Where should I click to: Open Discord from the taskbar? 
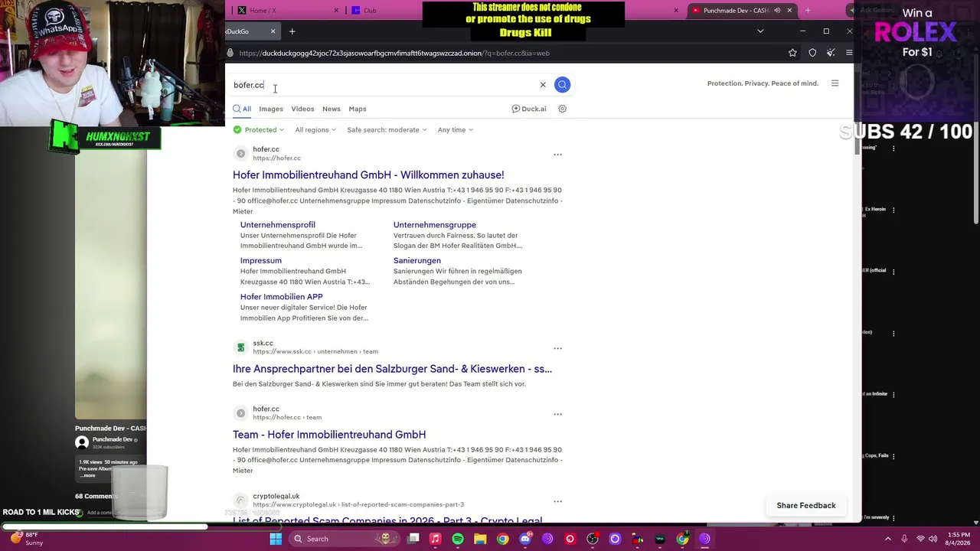pyautogui.click(x=525, y=539)
